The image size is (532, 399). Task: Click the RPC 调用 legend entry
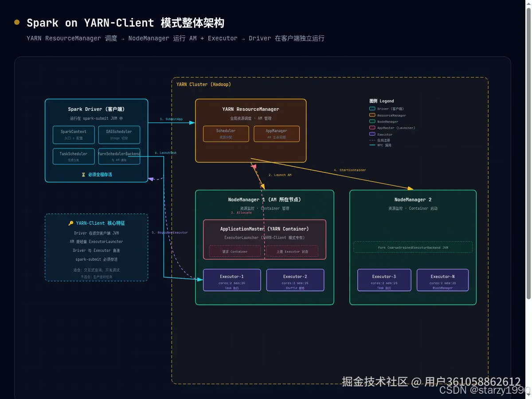(380, 145)
